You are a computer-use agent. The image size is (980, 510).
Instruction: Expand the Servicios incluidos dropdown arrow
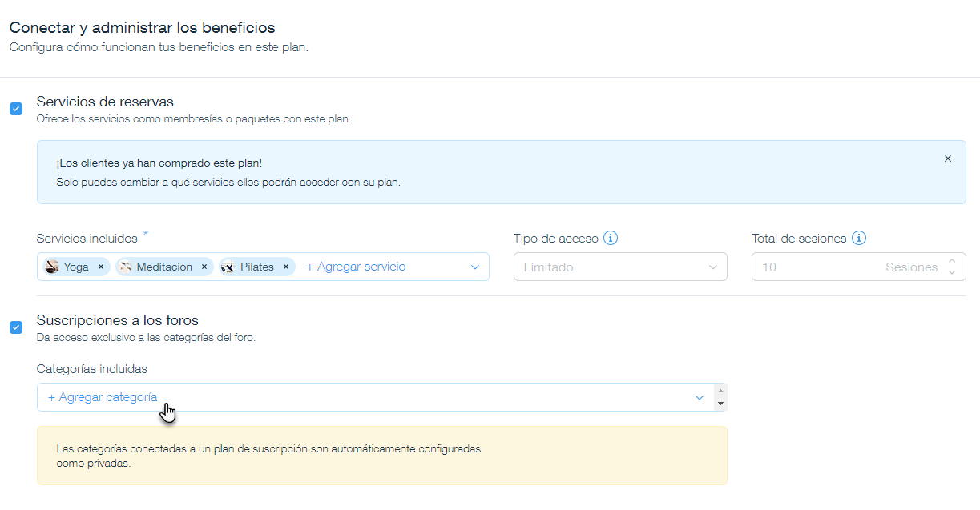475,267
